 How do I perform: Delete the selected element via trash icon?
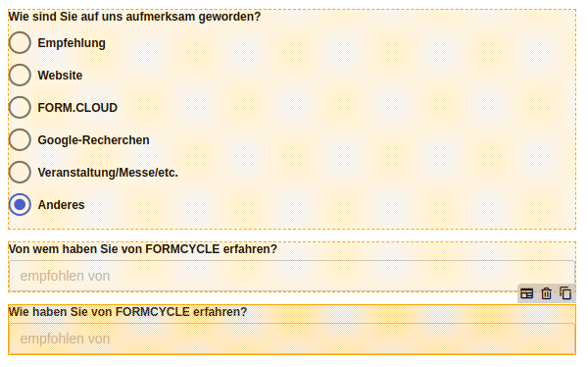[547, 293]
